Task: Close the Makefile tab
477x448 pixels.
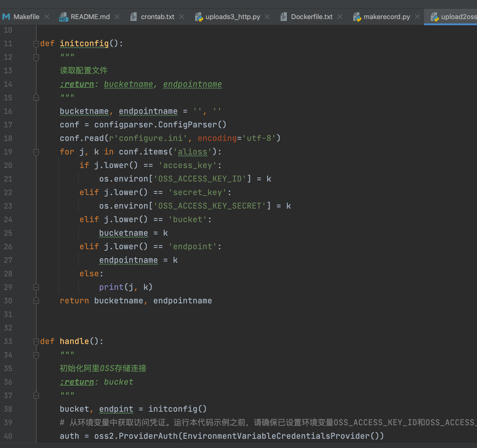Action: [47, 17]
